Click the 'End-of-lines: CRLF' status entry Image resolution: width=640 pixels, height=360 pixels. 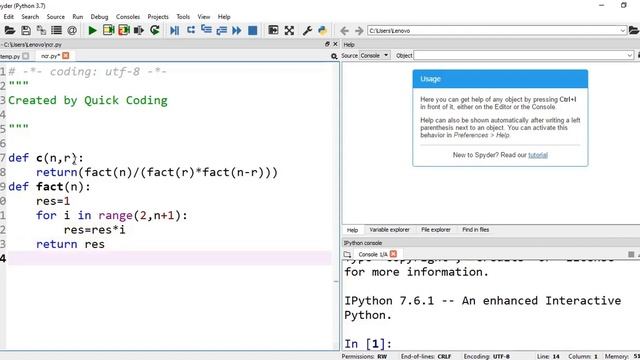click(426, 356)
